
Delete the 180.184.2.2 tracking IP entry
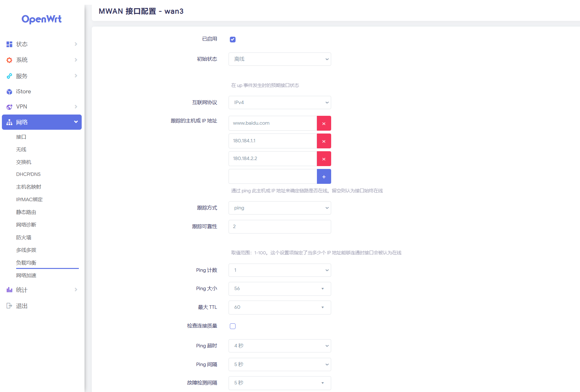(324, 159)
